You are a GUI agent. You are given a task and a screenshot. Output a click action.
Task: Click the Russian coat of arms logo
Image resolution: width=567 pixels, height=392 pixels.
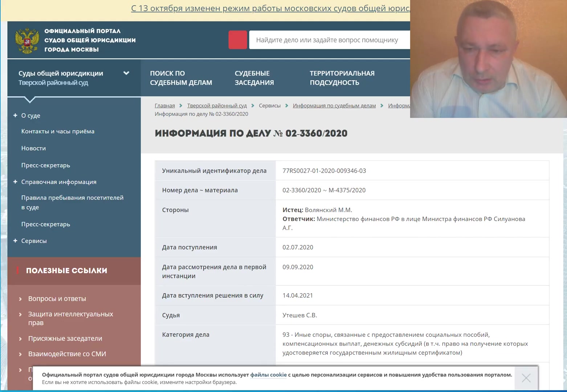(x=27, y=41)
